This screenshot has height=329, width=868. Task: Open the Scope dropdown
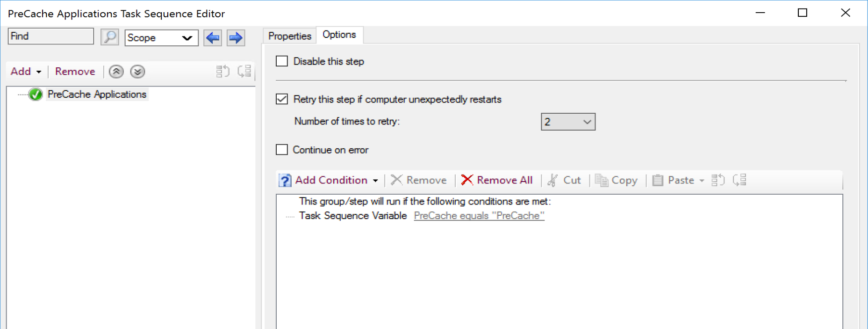[161, 37]
